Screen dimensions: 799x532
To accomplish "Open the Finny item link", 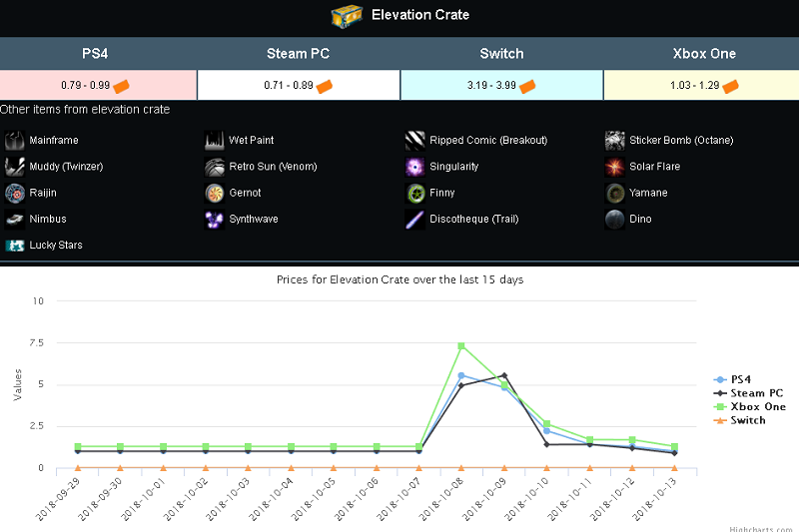I will pyautogui.click(x=441, y=193).
